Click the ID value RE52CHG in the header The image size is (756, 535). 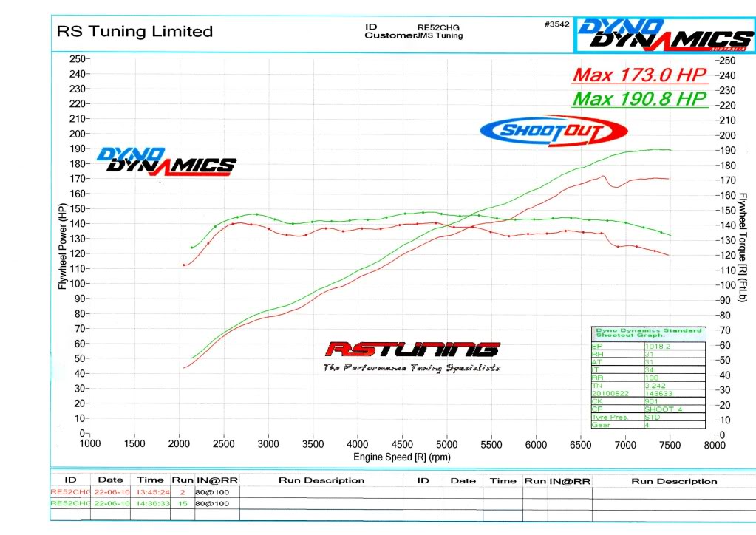[x=438, y=27]
